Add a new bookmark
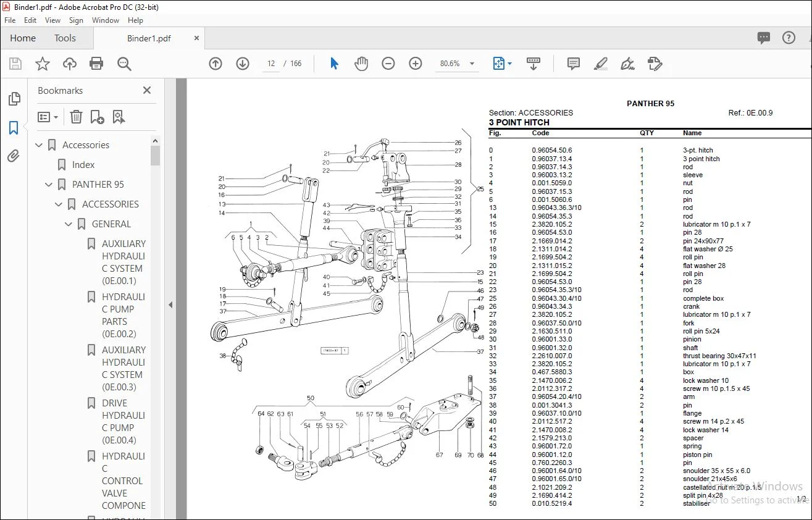This screenshot has height=520, width=812. pos(97,117)
